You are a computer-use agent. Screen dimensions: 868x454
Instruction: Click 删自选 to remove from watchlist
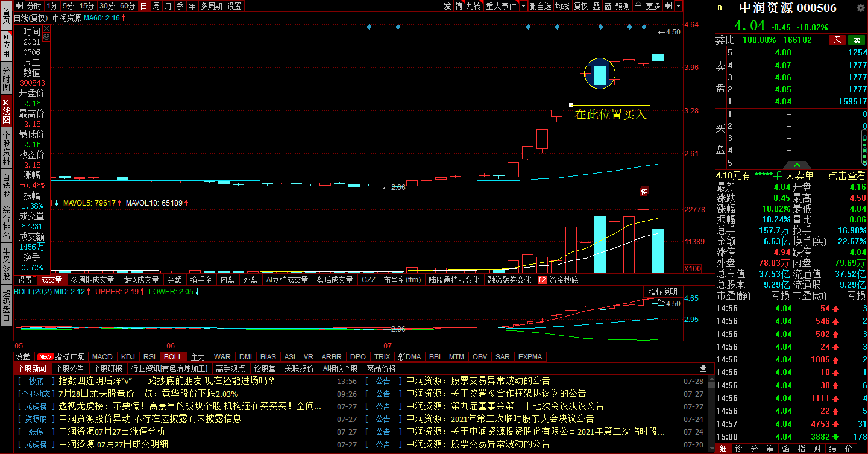pos(539,6)
